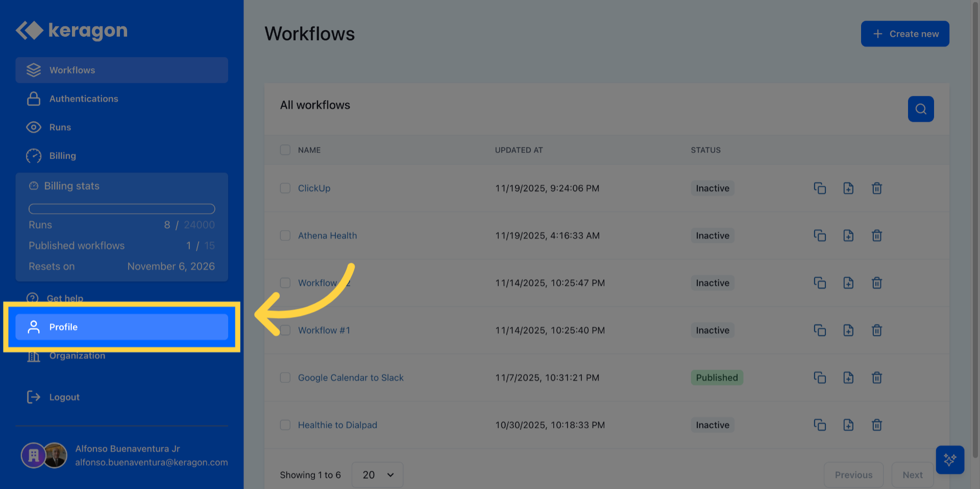Screen dimensions: 980x489
Task: Click the add-file icon for ClickUp row
Action: coord(848,188)
